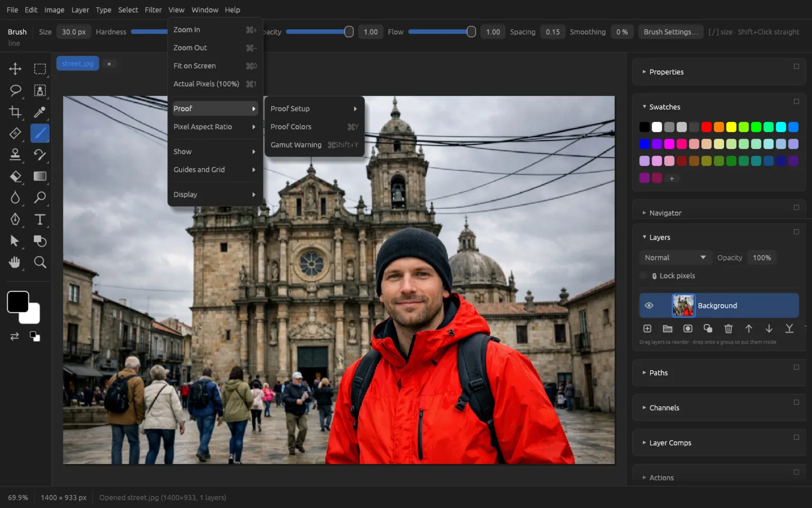Image resolution: width=812 pixels, height=508 pixels.
Task: Duplicate the selected layer
Action: 708,329
